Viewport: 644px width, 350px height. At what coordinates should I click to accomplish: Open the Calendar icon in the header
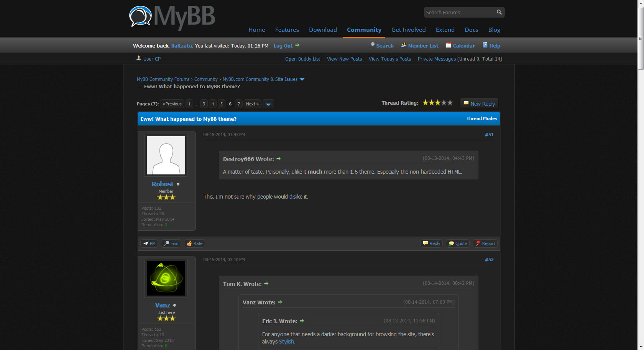[x=448, y=45]
